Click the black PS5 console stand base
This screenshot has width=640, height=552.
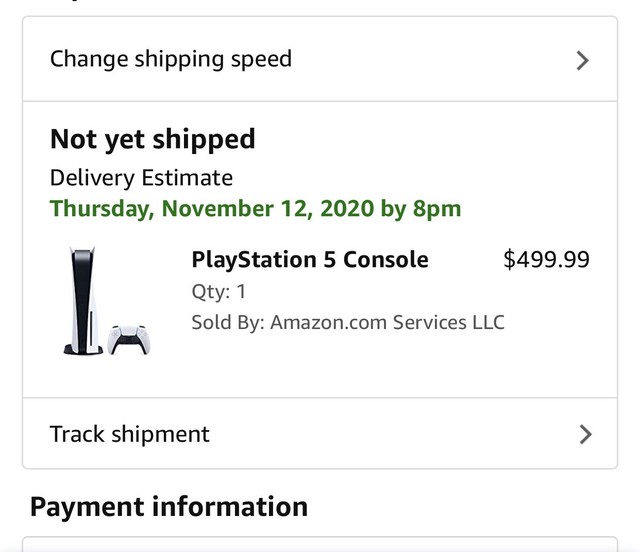click(x=81, y=349)
